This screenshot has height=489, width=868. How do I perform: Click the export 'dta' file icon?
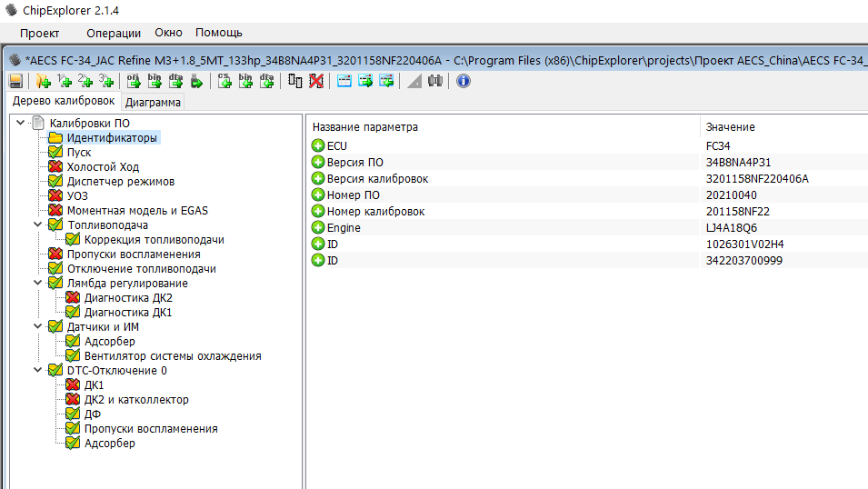(x=175, y=81)
